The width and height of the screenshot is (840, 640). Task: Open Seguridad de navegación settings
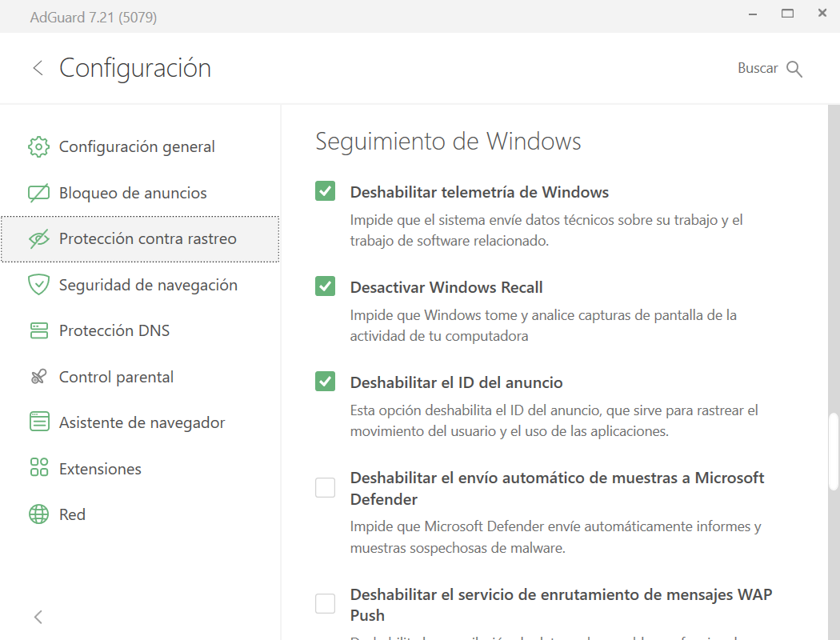[x=140, y=285]
